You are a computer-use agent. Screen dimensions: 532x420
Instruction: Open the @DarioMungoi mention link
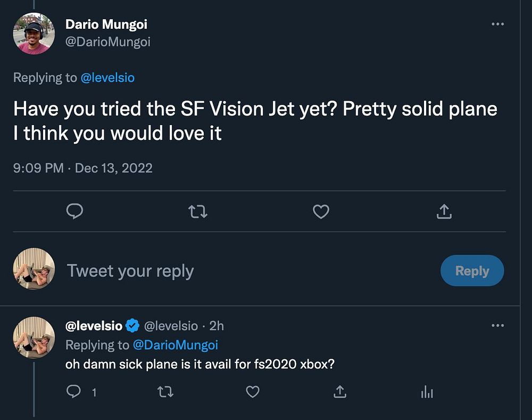click(x=174, y=344)
